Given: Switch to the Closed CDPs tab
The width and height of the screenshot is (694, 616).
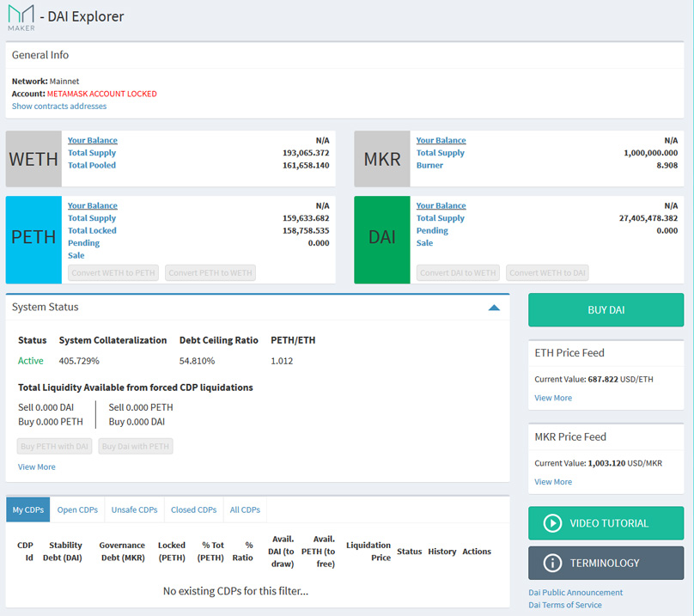Looking at the screenshot, I should [194, 509].
